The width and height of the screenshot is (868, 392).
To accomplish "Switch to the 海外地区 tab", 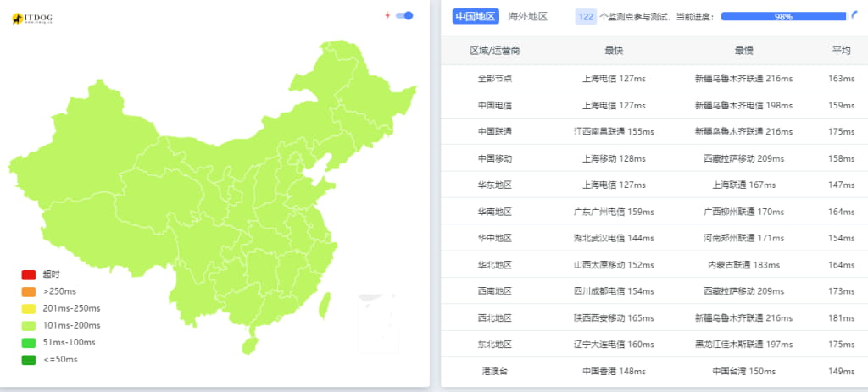I will click(527, 16).
